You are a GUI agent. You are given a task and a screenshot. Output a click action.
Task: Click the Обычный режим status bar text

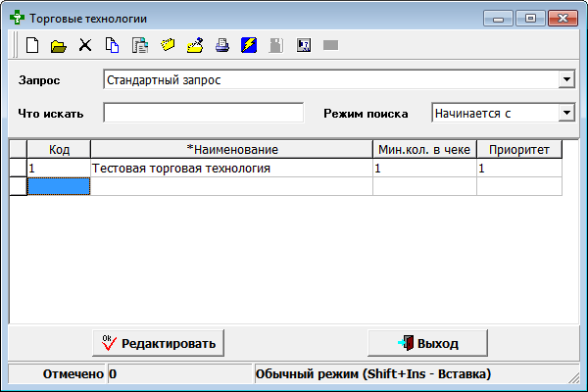coord(373,373)
